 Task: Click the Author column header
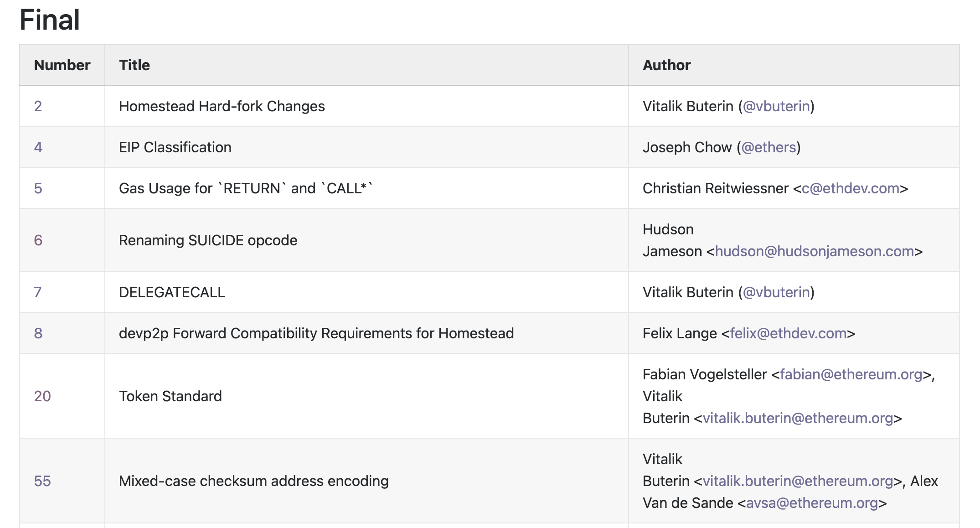[x=667, y=65]
